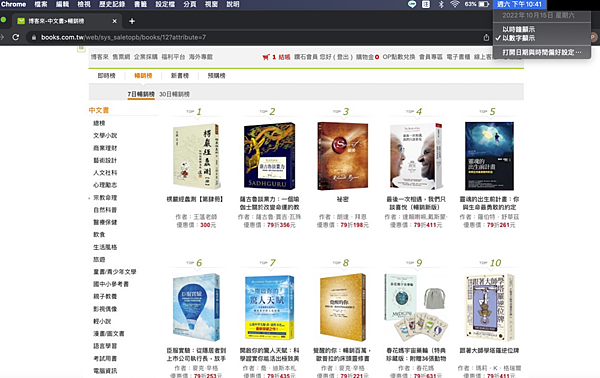
Task: Open the TOP 4 book cover with two faces
Action: pyautogui.click(x=416, y=156)
